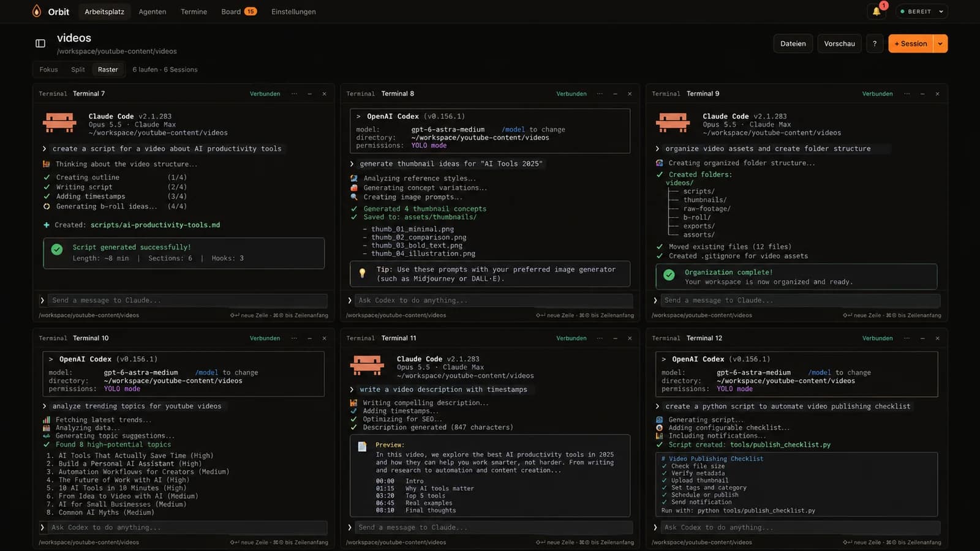Click the Dateien button
This screenshot has height=551, width=980.
coord(793,43)
